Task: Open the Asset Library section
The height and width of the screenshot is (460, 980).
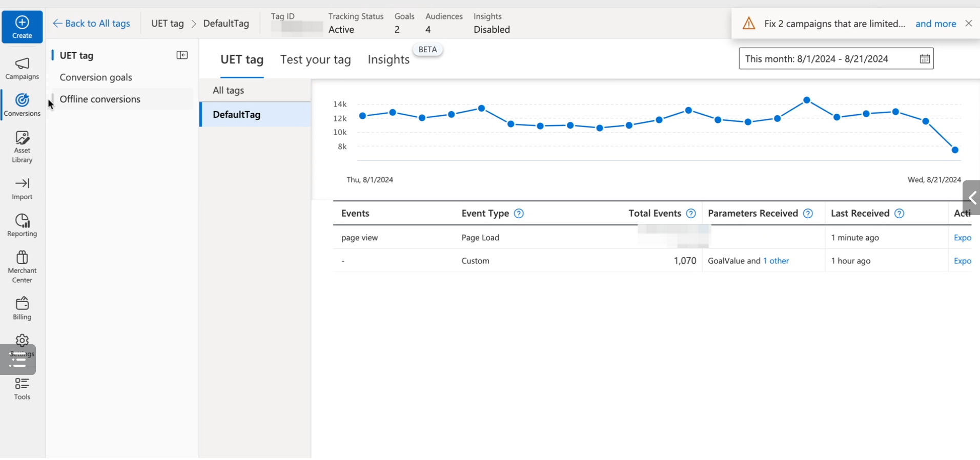Action: (x=22, y=147)
